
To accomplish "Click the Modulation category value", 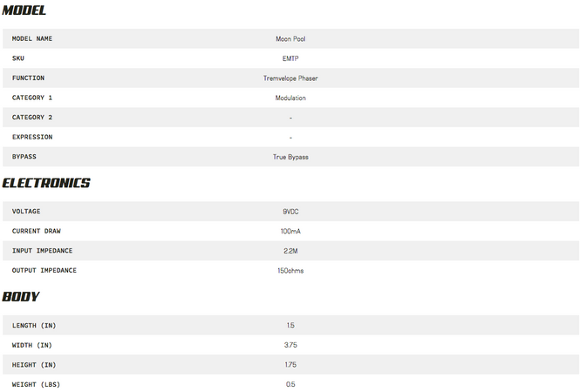I will tap(290, 98).
